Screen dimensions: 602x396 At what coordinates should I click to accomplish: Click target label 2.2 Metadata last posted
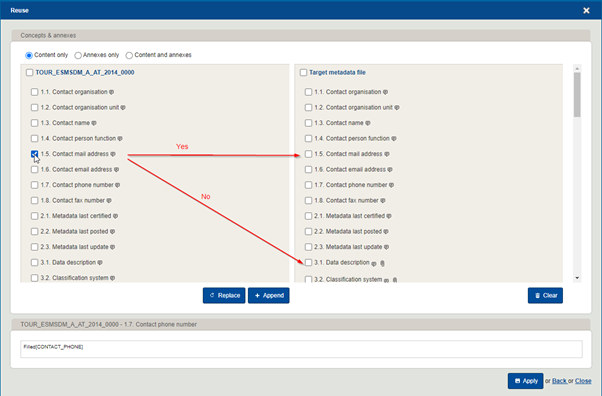coord(348,231)
